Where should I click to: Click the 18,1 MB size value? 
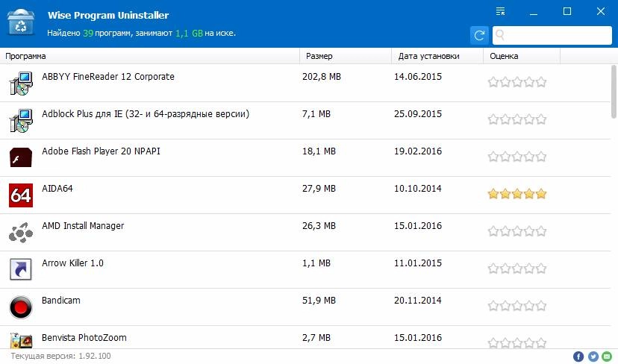point(319,151)
